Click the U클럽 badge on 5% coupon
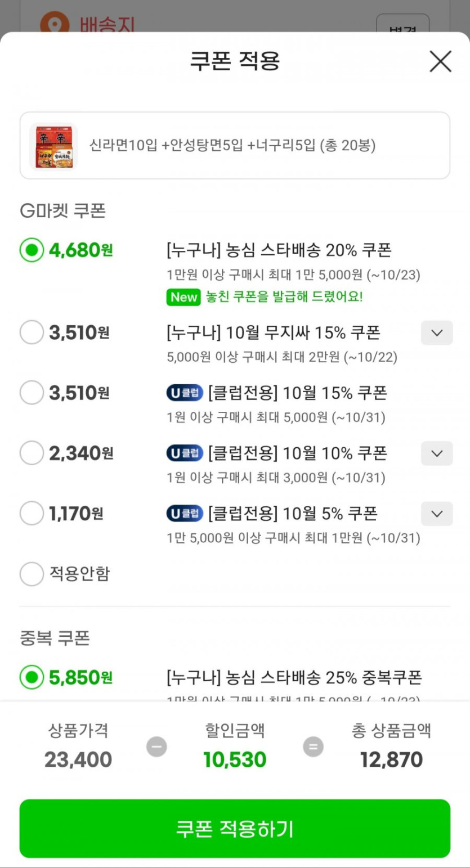This screenshot has height=868, width=470. 185,513
